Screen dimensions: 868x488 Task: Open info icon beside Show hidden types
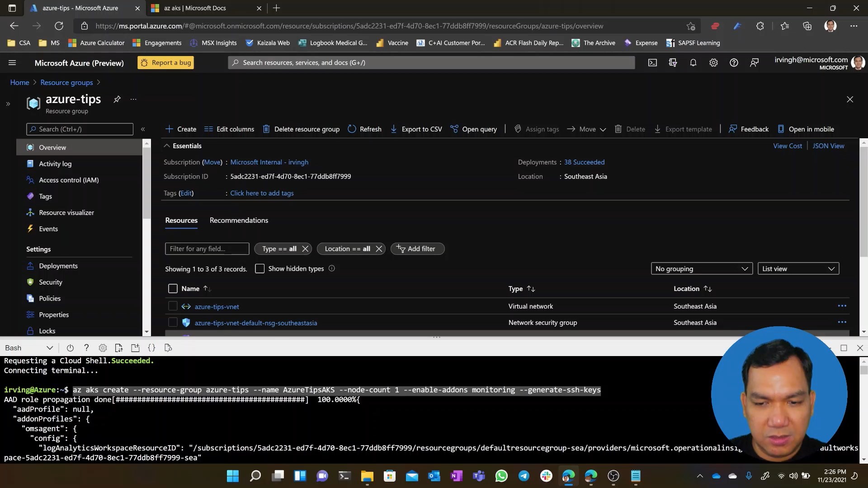[331, 268]
